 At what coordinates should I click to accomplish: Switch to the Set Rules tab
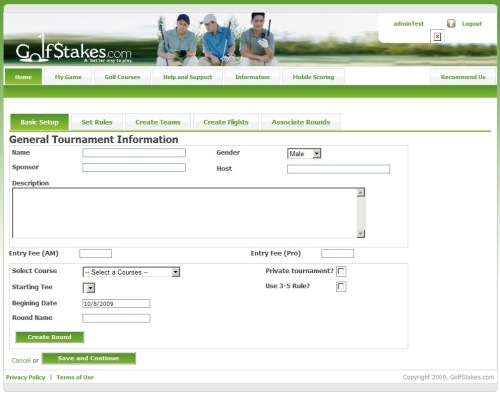tap(97, 122)
